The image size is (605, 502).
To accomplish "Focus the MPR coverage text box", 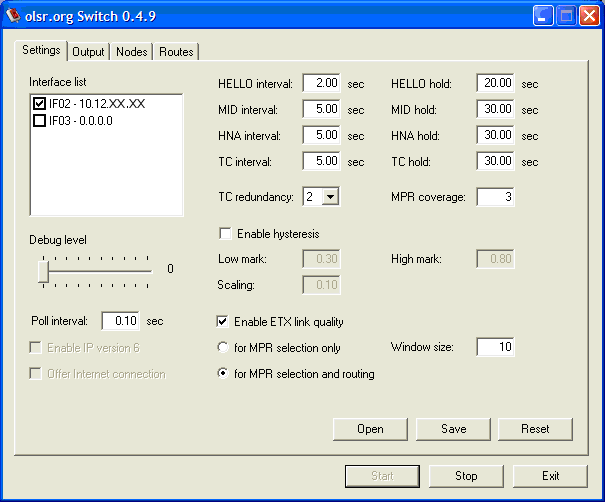I will coord(495,197).
